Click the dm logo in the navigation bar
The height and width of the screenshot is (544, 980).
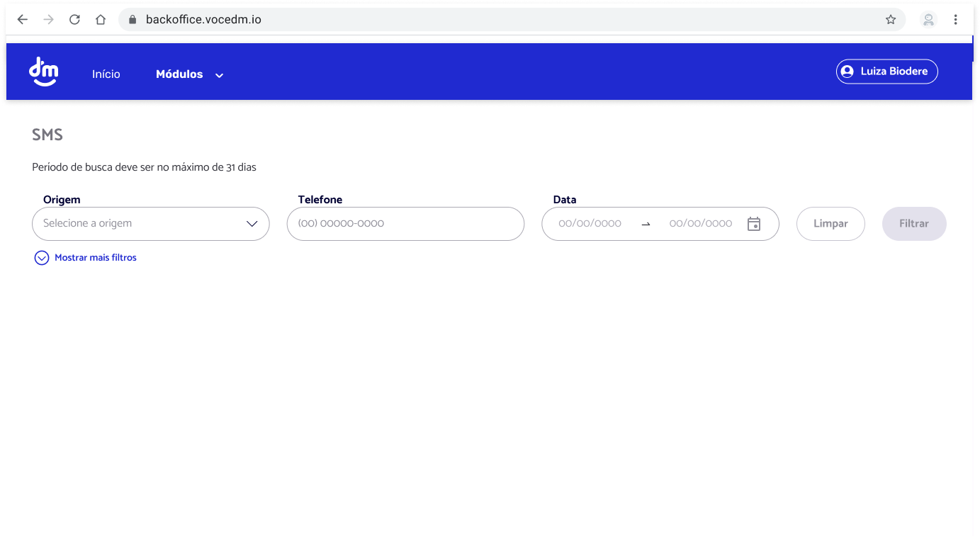(x=43, y=71)
